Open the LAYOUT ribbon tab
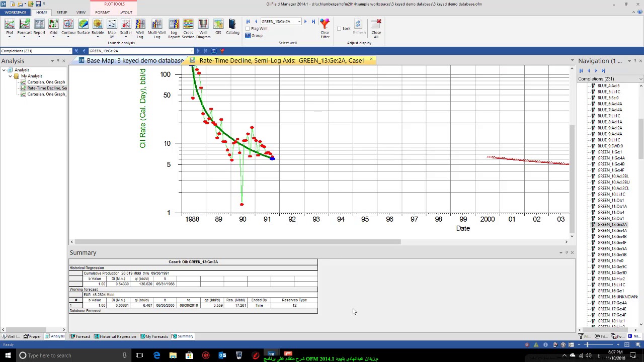 pos(126,12)
